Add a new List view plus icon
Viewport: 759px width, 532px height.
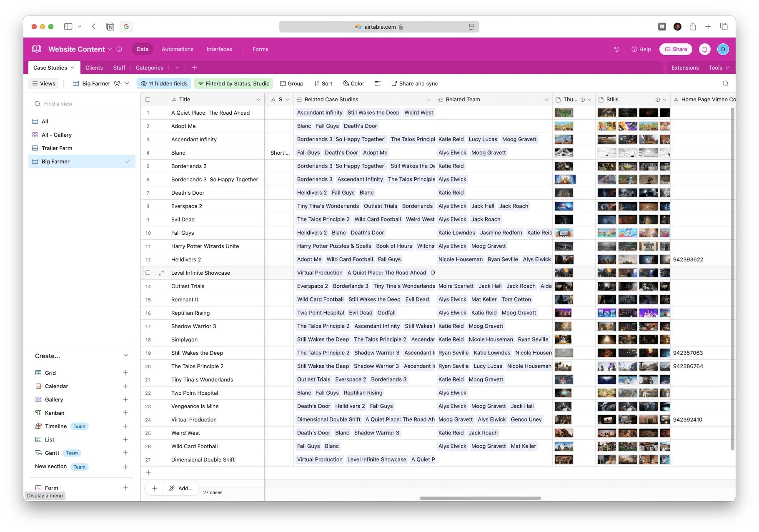(125, 439)
